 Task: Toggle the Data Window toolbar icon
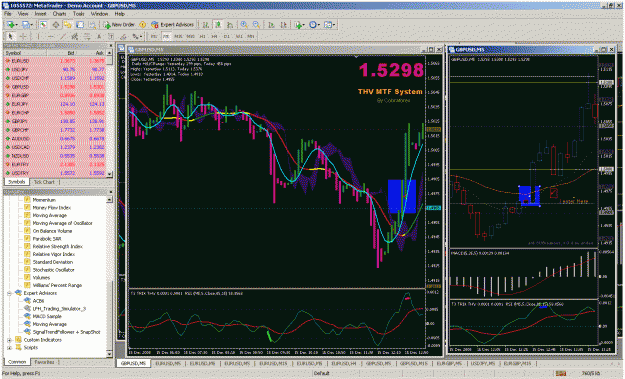(55, 25)
